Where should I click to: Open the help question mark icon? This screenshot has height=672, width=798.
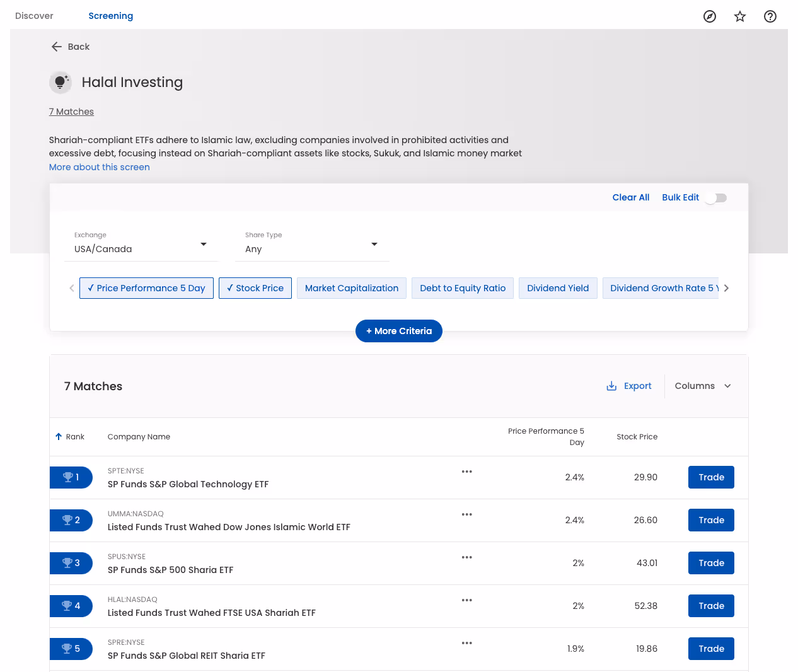click(x=770, y=16)
